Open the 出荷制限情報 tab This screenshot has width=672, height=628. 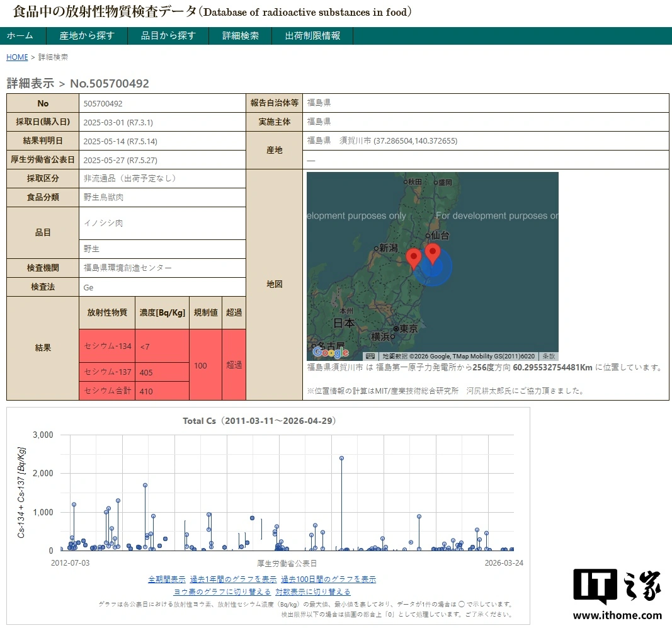point(312,35)
